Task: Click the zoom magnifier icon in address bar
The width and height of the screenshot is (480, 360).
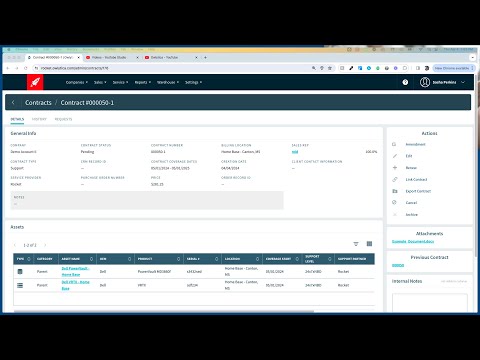Action: [314, 68]
